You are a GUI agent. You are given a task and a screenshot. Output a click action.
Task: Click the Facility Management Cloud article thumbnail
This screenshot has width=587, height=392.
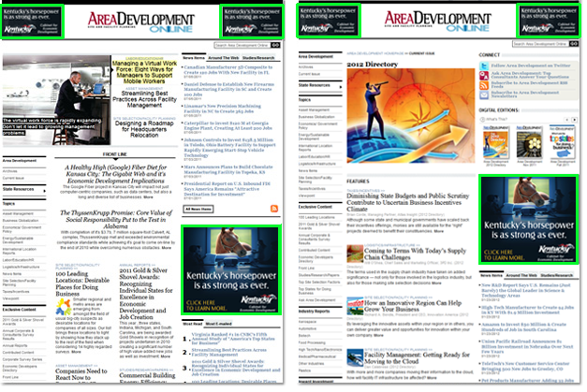355,357
